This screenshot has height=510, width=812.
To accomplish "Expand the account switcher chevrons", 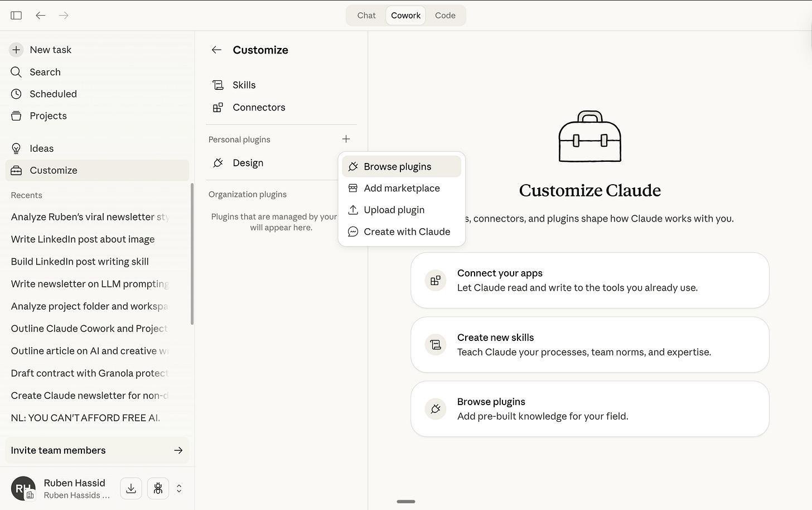I will coord(179,488).
